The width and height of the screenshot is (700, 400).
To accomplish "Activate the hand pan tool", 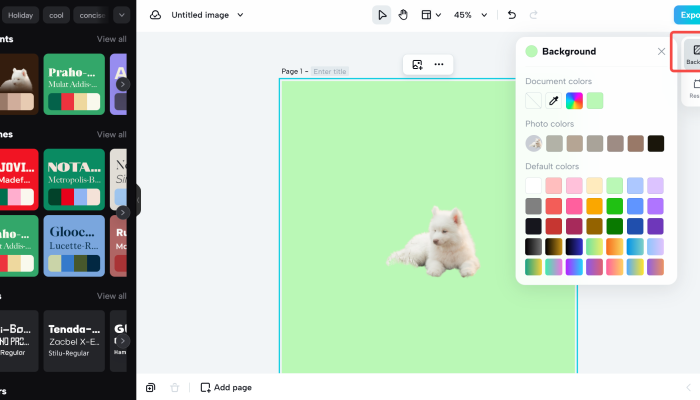I will tap(403, 15).
